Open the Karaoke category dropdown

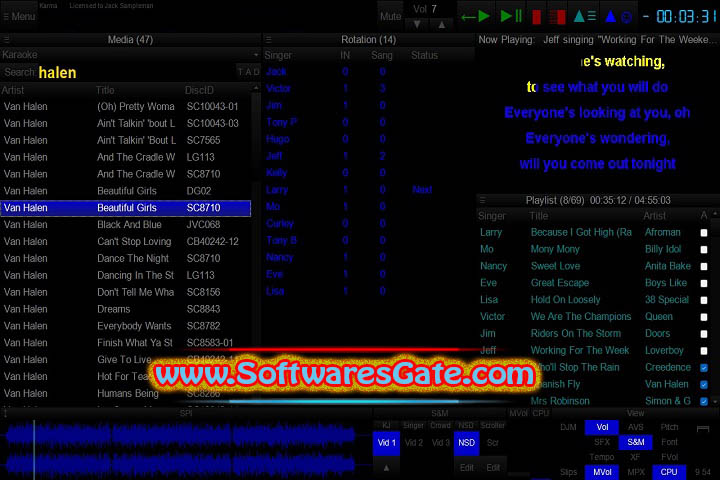pos(130,55)
